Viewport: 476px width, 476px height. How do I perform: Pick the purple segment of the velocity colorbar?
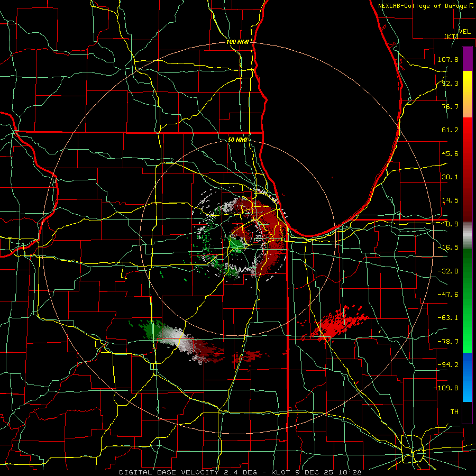click(x=467, y=59)
